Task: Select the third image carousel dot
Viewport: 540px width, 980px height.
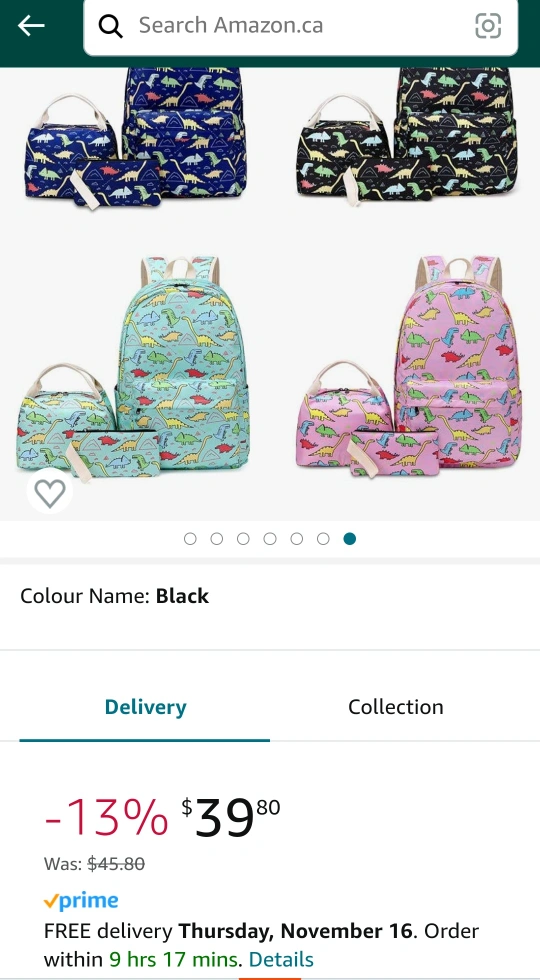Action: pos(243,539)
